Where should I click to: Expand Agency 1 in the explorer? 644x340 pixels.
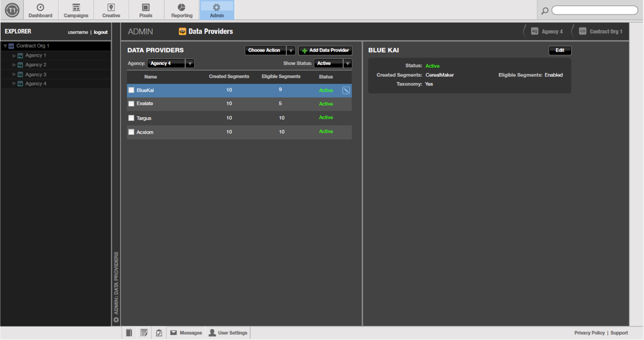pos(14,55)
